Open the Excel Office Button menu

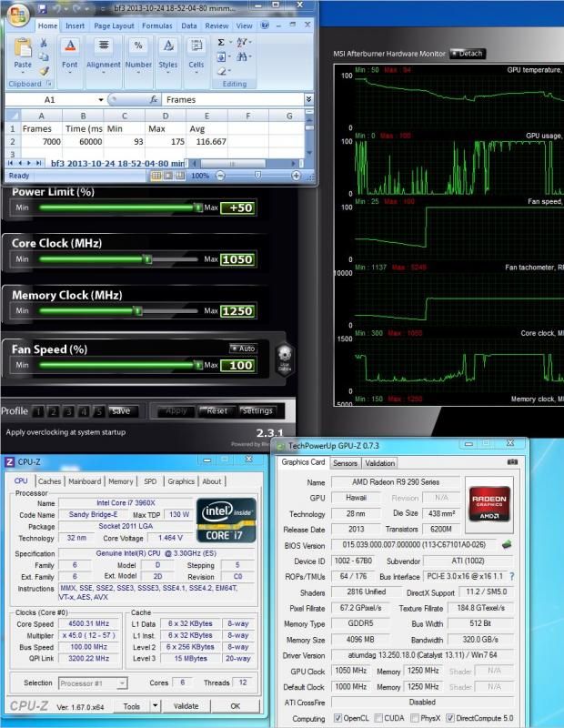tap(17, 15)
